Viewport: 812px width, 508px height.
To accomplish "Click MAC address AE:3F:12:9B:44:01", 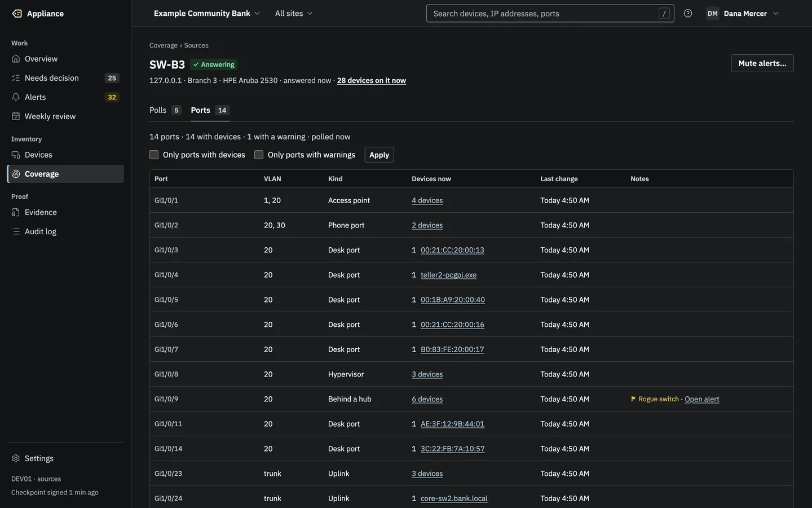I will [452, 424].
